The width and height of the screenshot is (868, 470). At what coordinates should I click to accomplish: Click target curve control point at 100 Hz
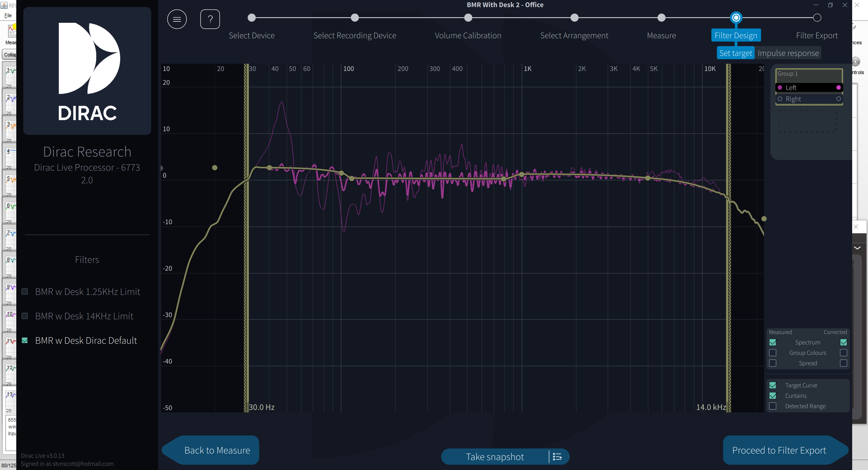pos(341,173)
